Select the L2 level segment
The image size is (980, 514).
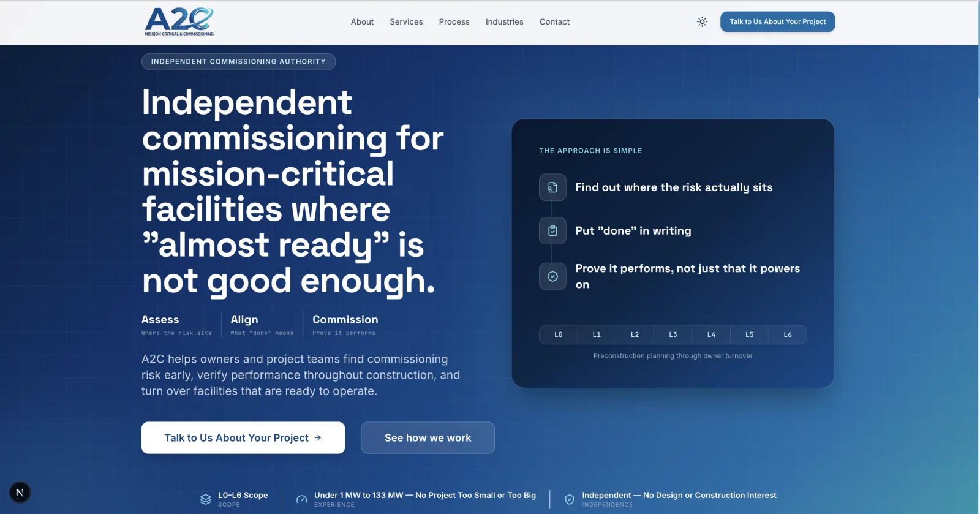pos(635,334)
